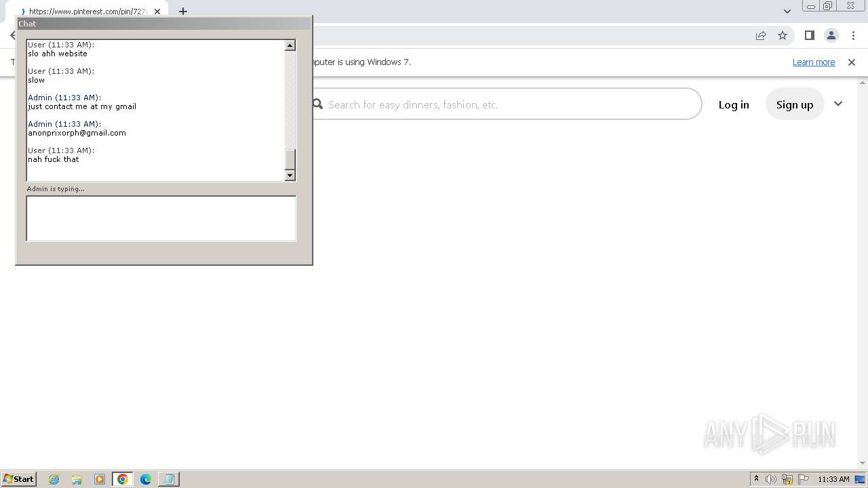
Task: Click the Show desktop button
Action: (x=861, y=479)
